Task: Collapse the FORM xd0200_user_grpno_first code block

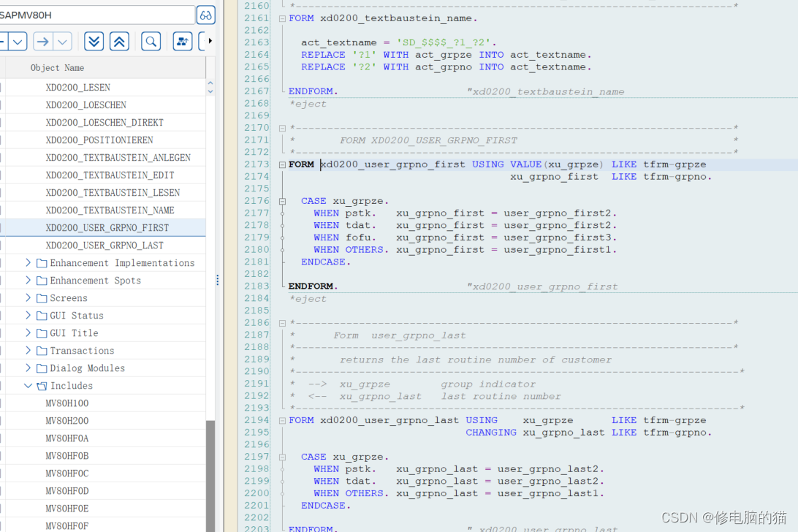Action: pos(282,164)
